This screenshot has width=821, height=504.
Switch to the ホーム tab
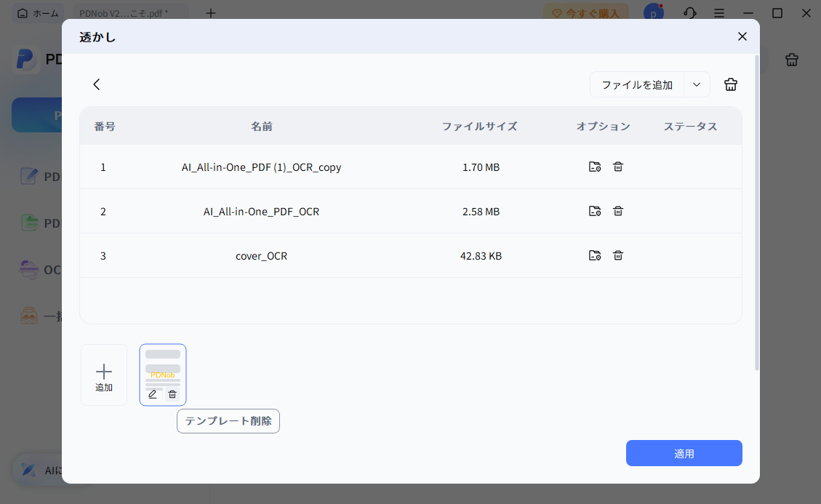(37, 12)
